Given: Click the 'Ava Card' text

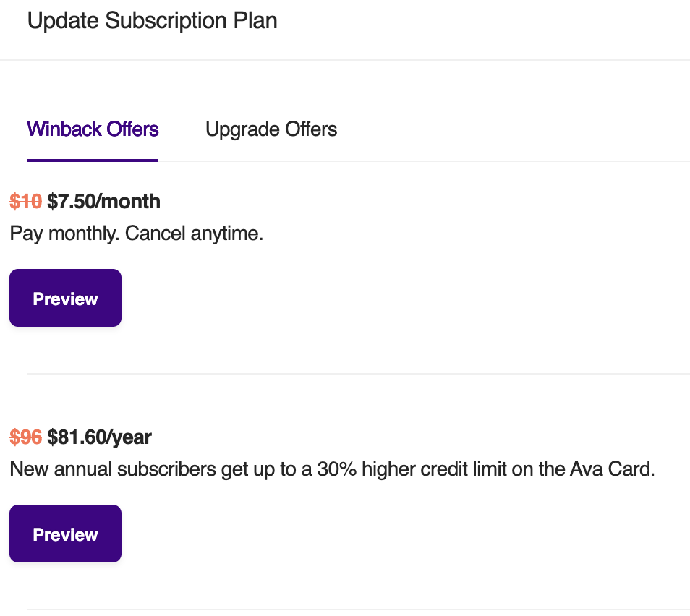Looking at the screenshot, I should pyautogui.click(x=611, y=469).
